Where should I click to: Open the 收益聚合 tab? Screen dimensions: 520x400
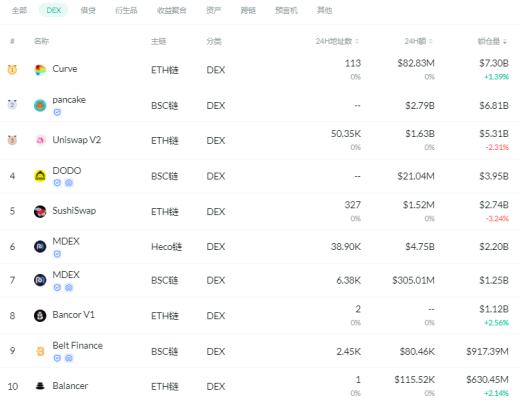[x=172, y=10]
